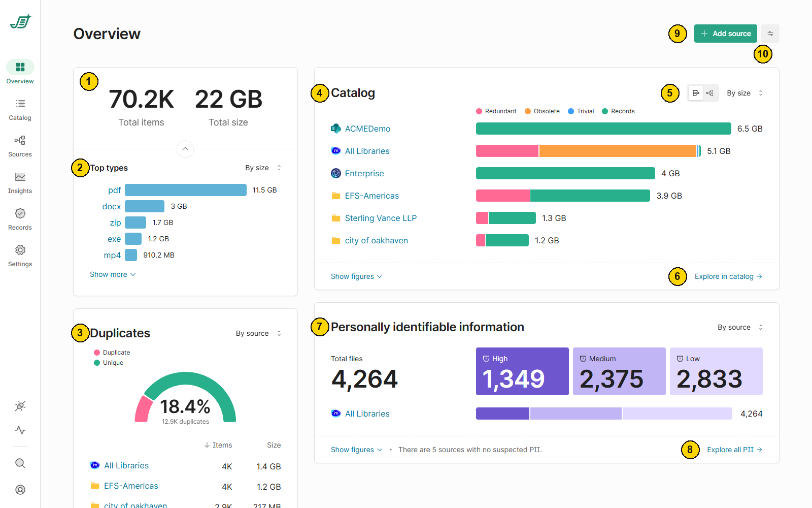This screenshot has width=812, height=508.
Task: Open the Catalog sidebar section
Action: [x=20, y=110]
